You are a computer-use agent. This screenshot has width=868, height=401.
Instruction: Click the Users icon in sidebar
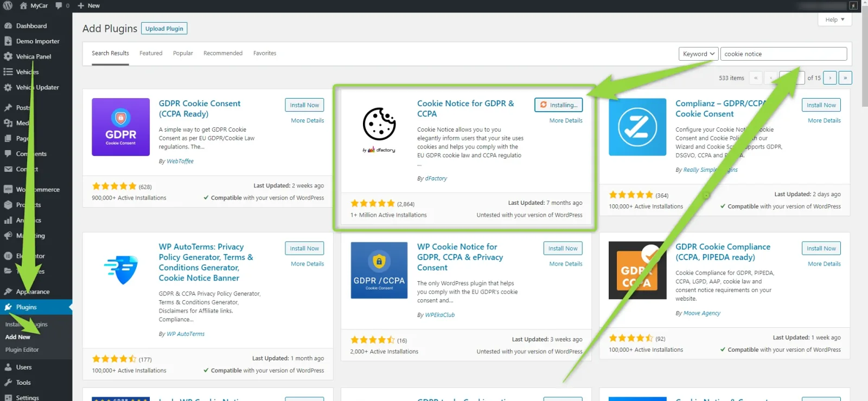pyautogui.click(x=8, y=367)
